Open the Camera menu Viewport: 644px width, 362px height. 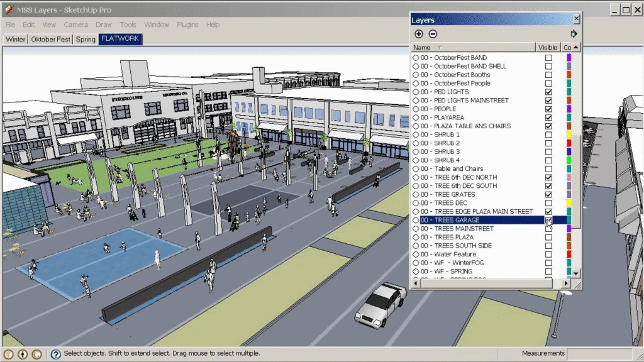[75, 25]
